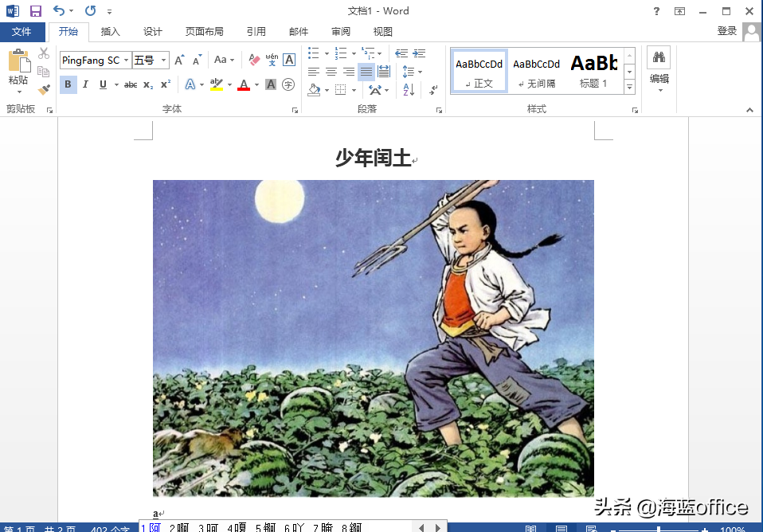Open the 段落 paragraph dialog launcher
This screenshot has height=532, width=763.
click(x=439, y=111)
